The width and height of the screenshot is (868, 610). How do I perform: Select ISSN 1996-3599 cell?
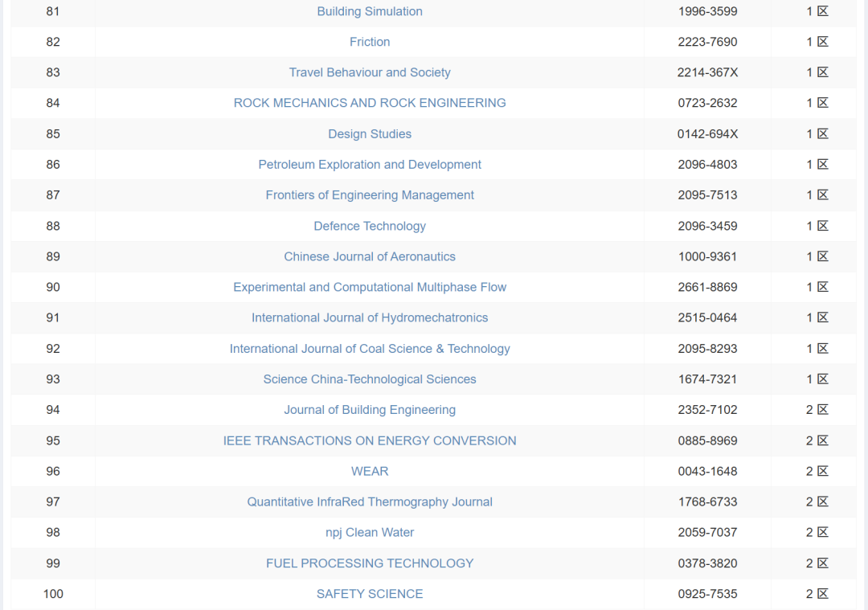tap(707, 11)
